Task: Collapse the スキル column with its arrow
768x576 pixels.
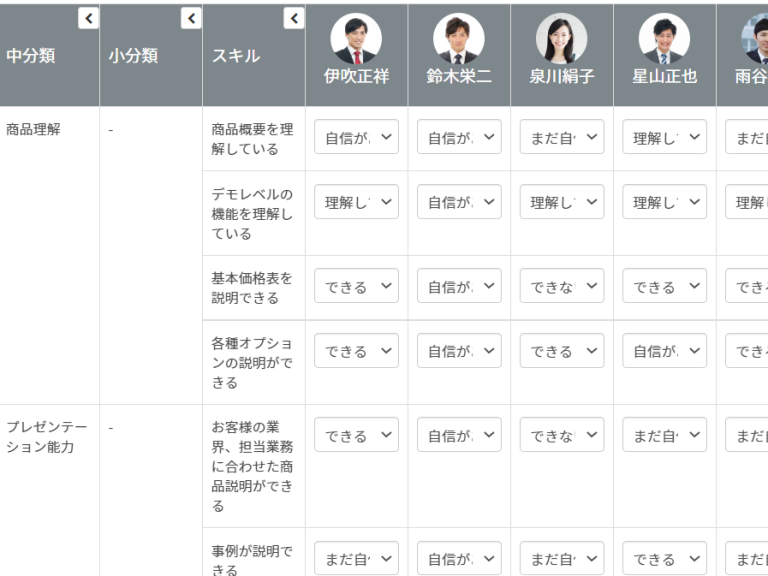Action: [x=293, y=16]
